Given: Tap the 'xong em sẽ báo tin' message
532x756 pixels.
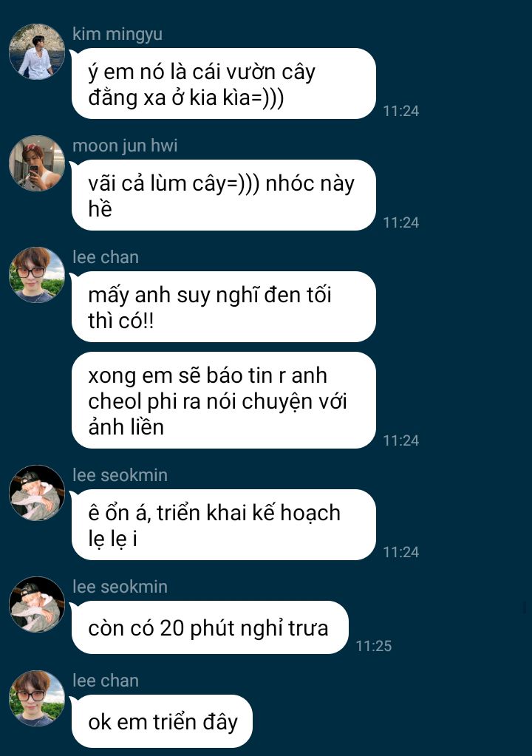Looking at the screenshot, I should pyautogui.click(x=224, y=401).
